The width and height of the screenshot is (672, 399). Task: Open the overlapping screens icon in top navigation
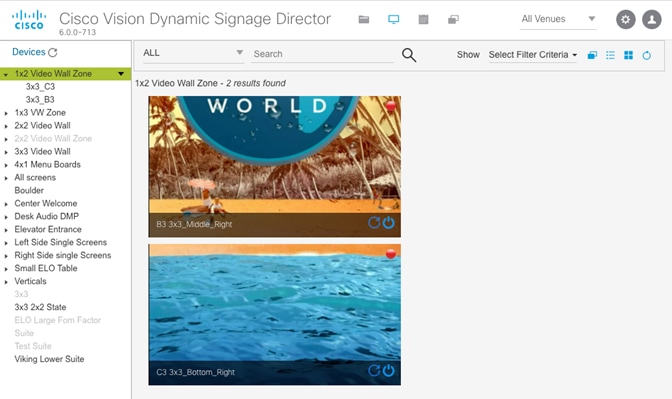[453, 19]
